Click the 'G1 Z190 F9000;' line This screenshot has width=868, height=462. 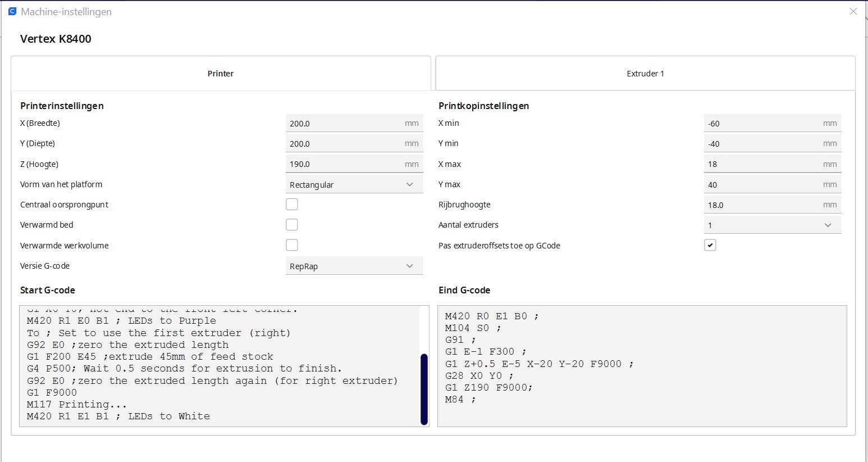coord(488,387)
